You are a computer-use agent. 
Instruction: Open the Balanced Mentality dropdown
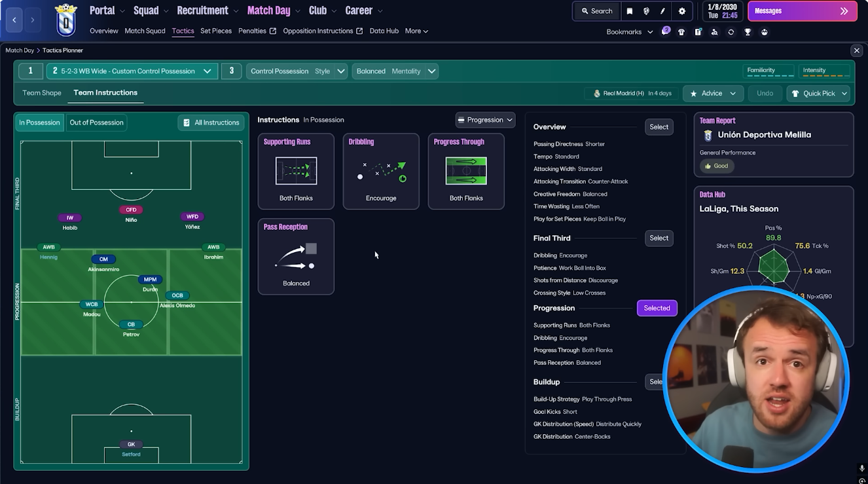click(x=395, y=71)
